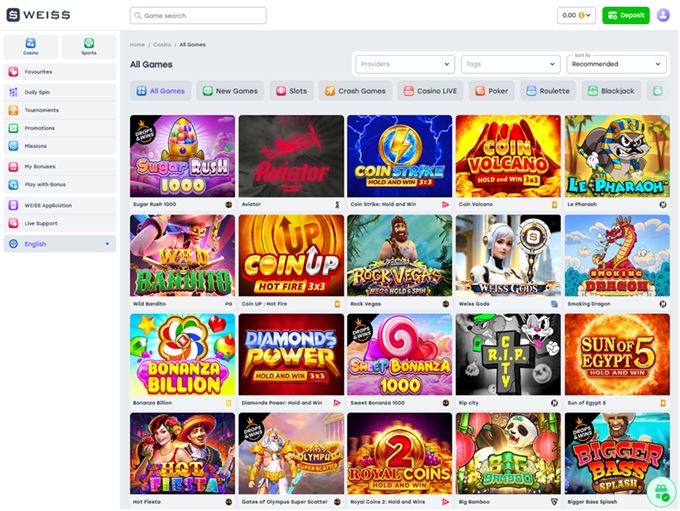Open the Sort By Recommended dropdown
This screenshot has height=511, width=680.
click(x=616, y=64)
